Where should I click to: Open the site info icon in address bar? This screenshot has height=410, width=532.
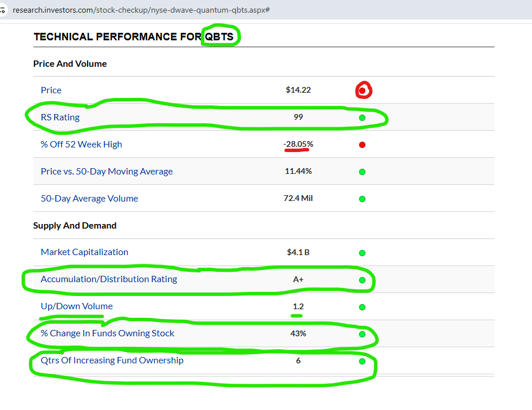(x=2, y=10)
